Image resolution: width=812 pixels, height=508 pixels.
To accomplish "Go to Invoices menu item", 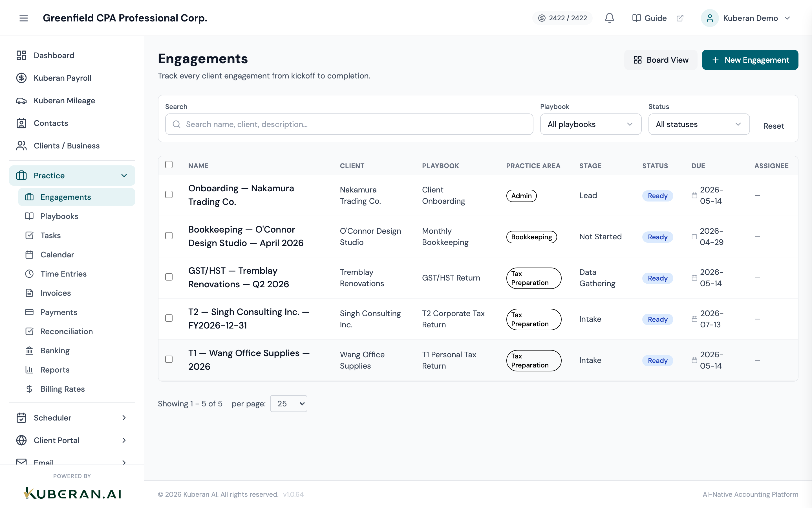I will click(76, 293).
